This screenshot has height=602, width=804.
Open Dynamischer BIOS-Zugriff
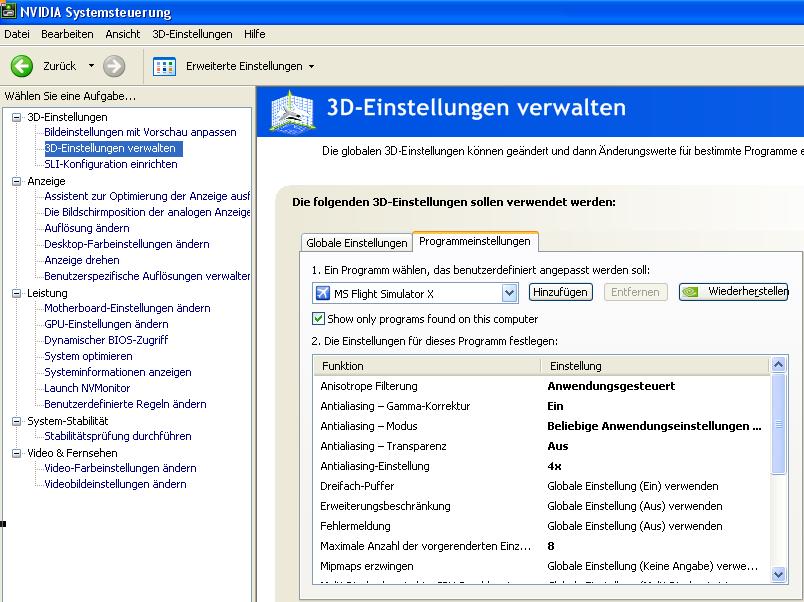[106, 340]
